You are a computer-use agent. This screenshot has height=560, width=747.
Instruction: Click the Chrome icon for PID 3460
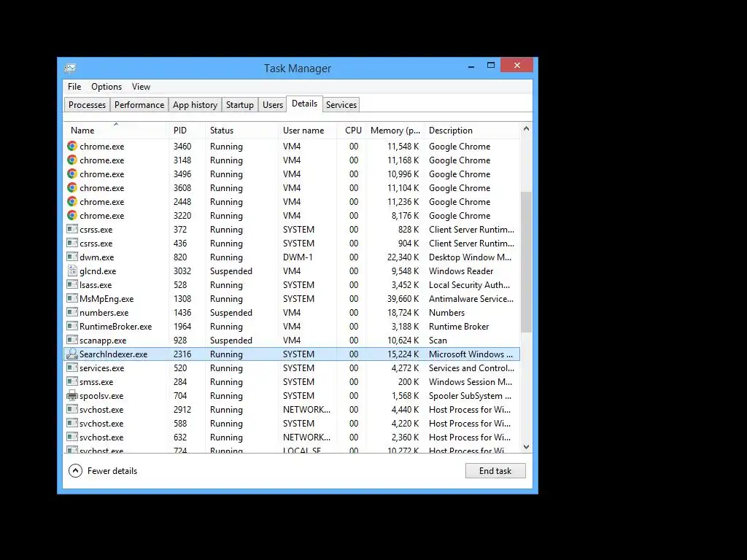coord(72,146)
